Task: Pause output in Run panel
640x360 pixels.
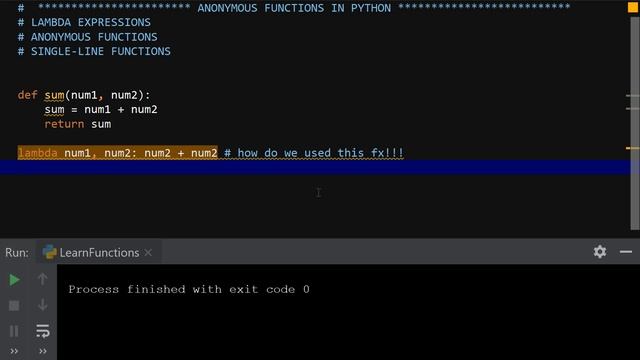Action: (14, 331)
